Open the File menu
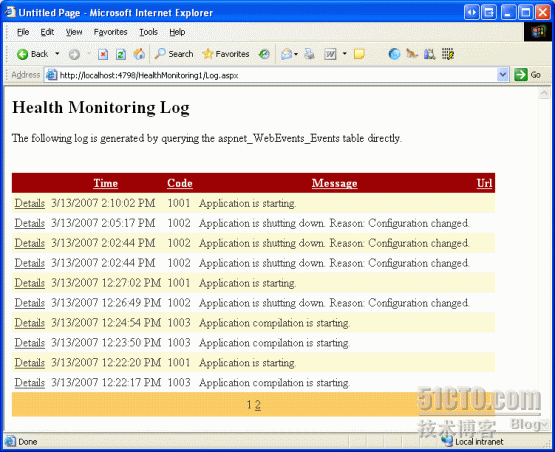The width and height of the screenshot is (555, 452). click(23, 32)
